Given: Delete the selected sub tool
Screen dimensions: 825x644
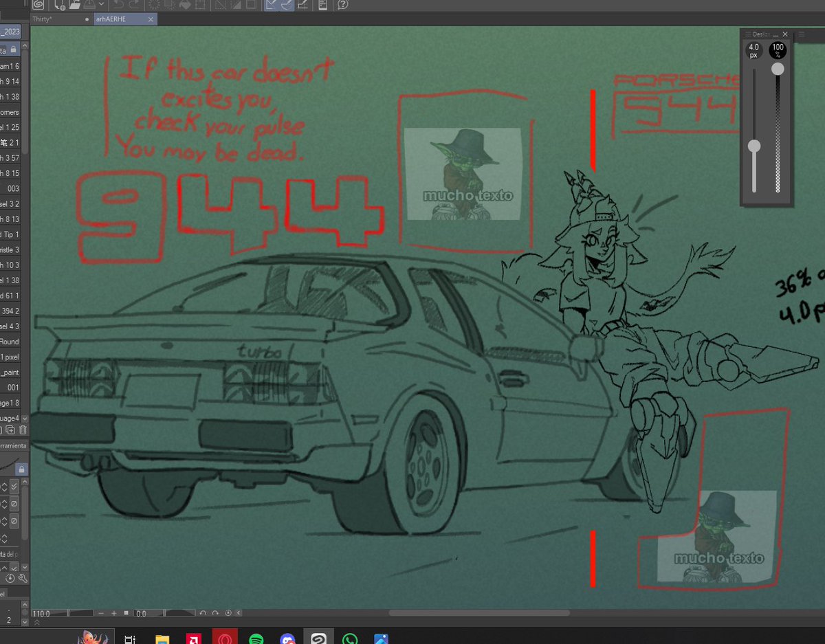Looking at the screenshot, I should pyautogui.click(x=23, y=430).
